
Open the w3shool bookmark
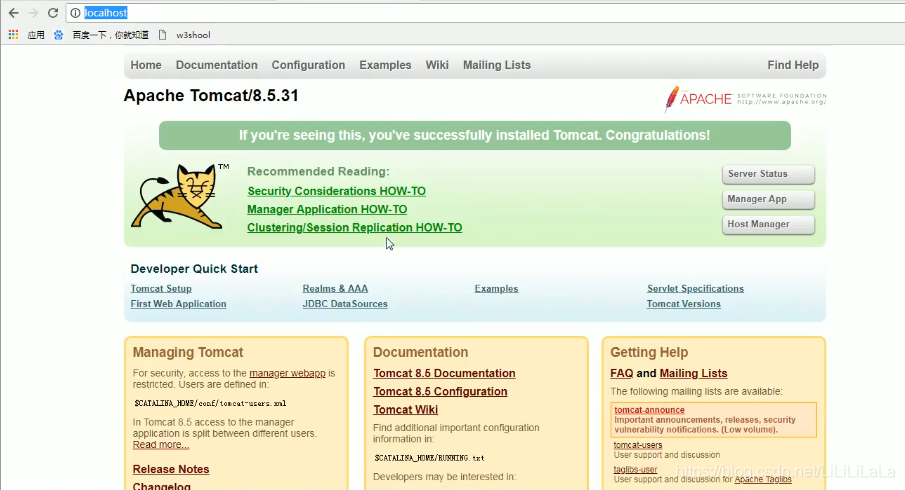click(x=193, y=35)
